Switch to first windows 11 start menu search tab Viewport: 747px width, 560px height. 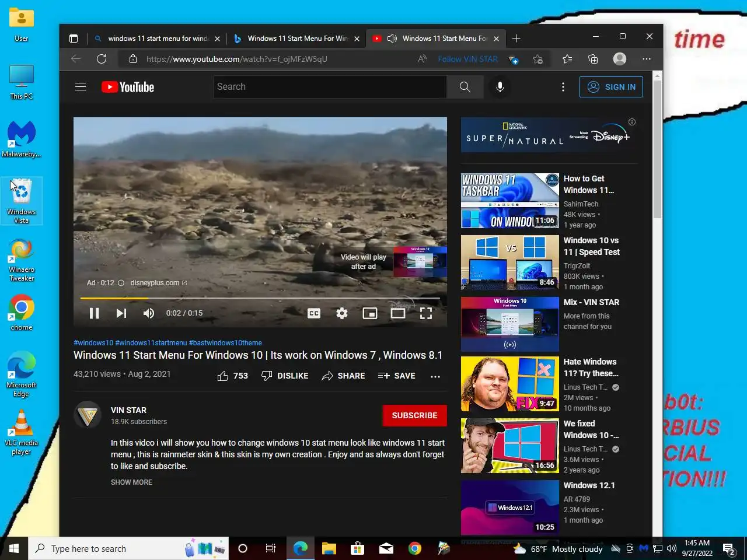[157, 38]
